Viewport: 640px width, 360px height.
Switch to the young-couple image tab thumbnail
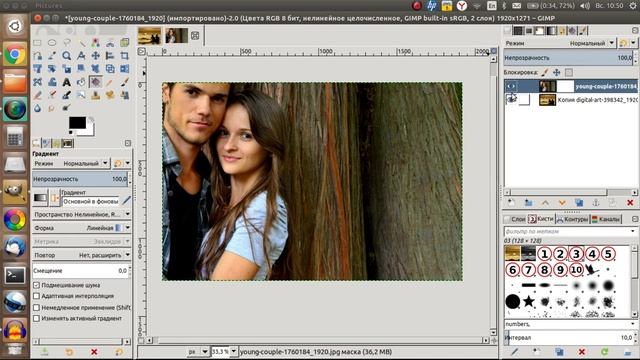pyautogui.click(x=176, y=36)
